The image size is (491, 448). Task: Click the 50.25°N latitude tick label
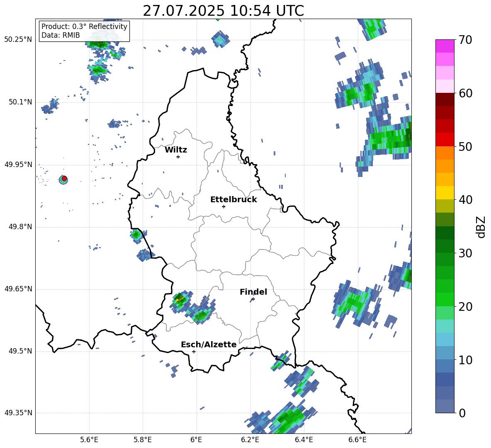pyautogui.click(x=18, y=40)
